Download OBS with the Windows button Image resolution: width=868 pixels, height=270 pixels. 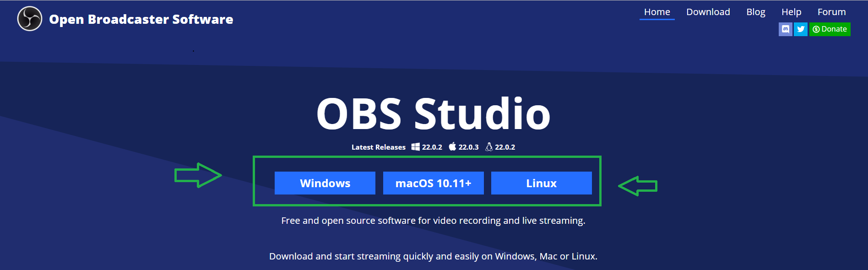[325, 183]
